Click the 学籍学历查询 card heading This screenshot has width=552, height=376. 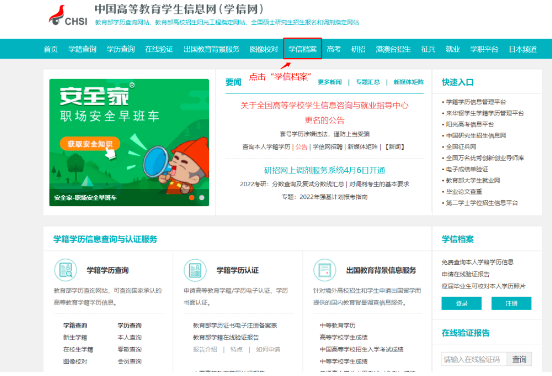click(108, 270)
